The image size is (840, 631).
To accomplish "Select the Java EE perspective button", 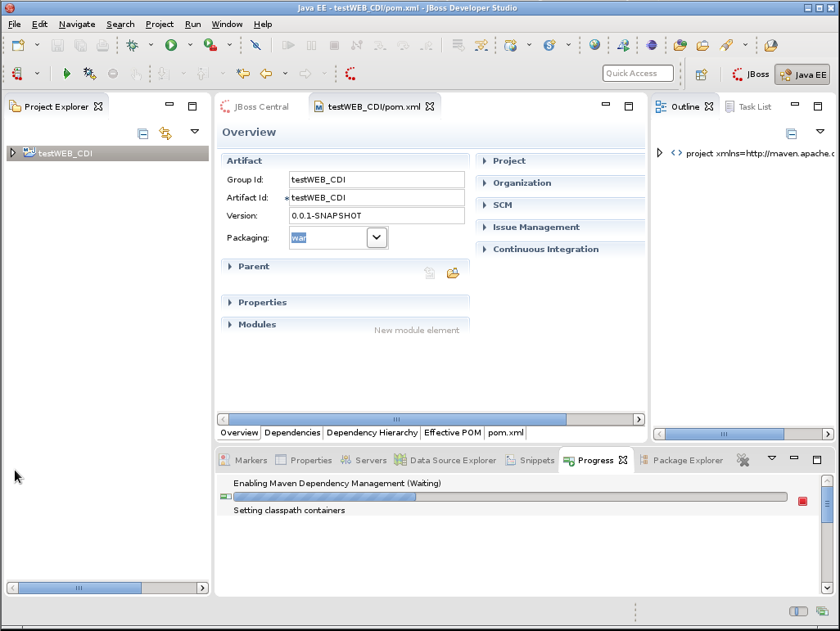I will click(802, 74).
